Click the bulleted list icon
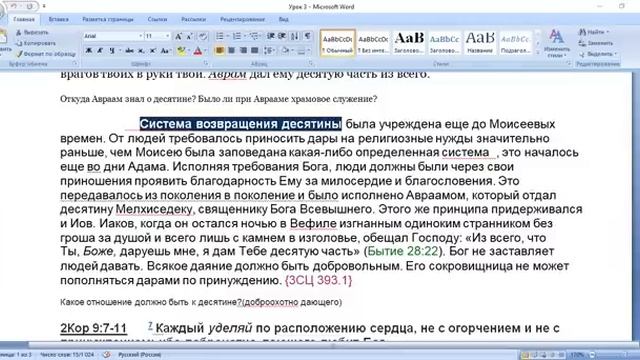Viewport: 640px width, 360px height. coord(220,36)
